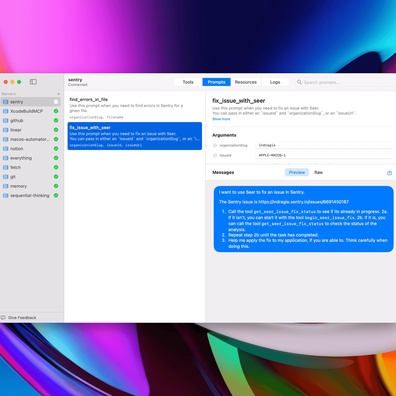Viewport: 396px width, 396px height.
Task: Switch messages view to Raw
Action: click(x=318, y=172)
